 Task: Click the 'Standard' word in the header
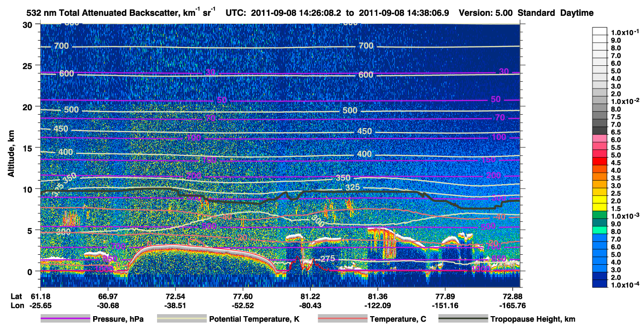click(x=536, y=13)
